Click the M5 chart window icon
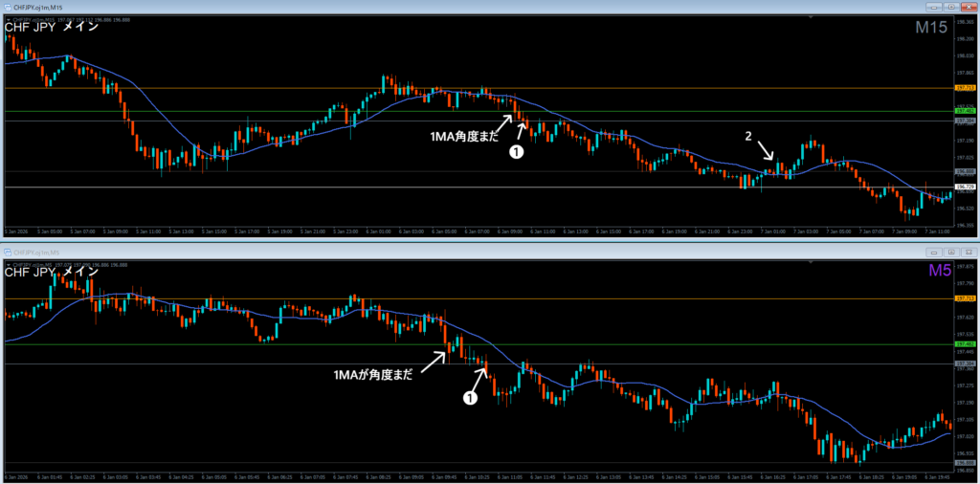Screen dimensions: 980x484 click(x=8, y=253)
